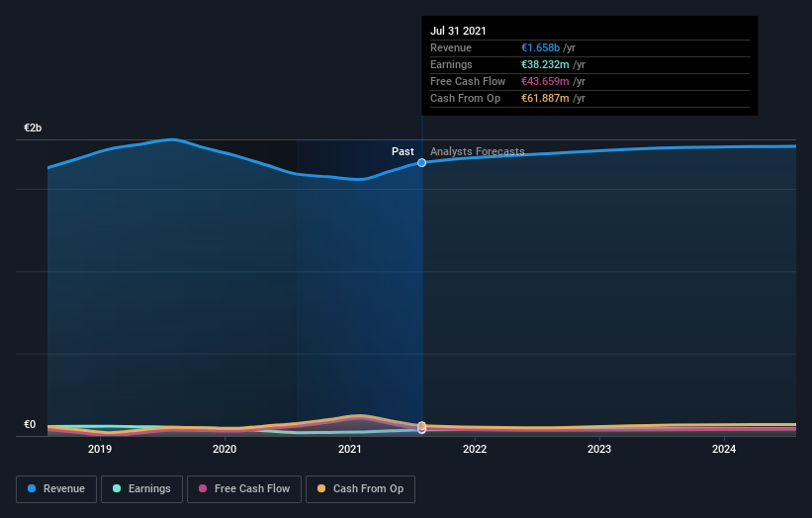Click the €43.659m free cash flow value
The width and height of the screenshot is (812, 518).
click(545, 81)
